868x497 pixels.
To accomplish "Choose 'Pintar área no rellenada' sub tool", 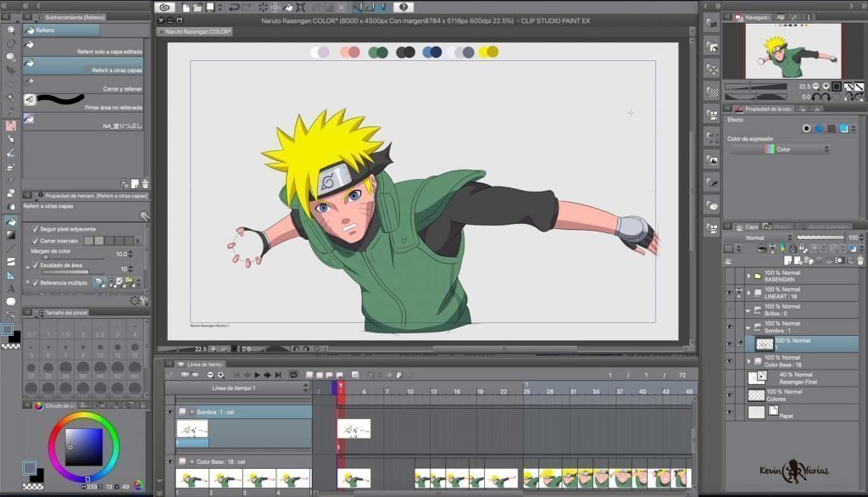I will point(84,103).
